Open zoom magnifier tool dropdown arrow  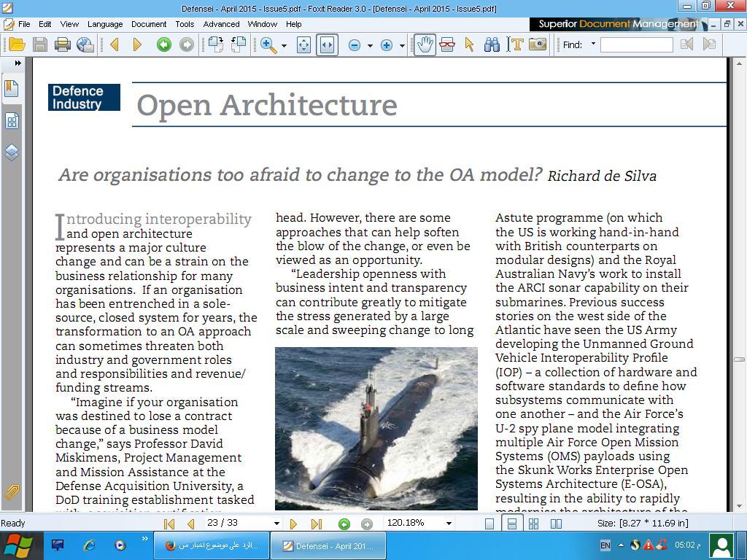284,46
